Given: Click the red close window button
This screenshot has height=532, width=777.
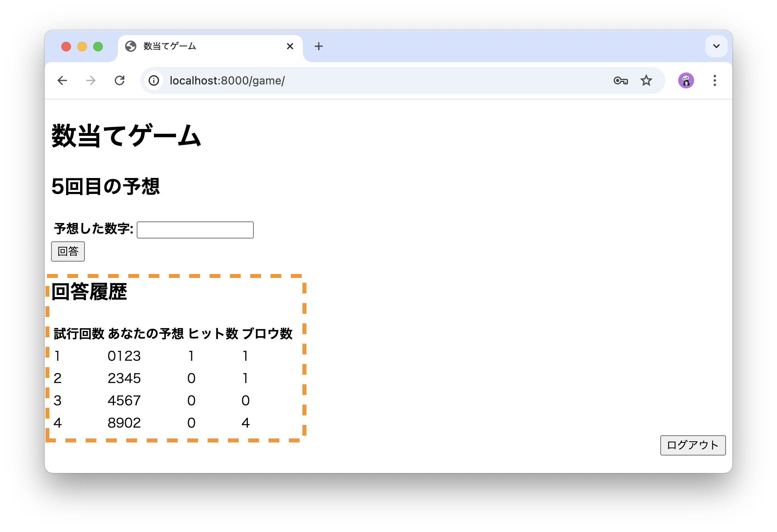Looking at the screenshot, I should point(66,47).
